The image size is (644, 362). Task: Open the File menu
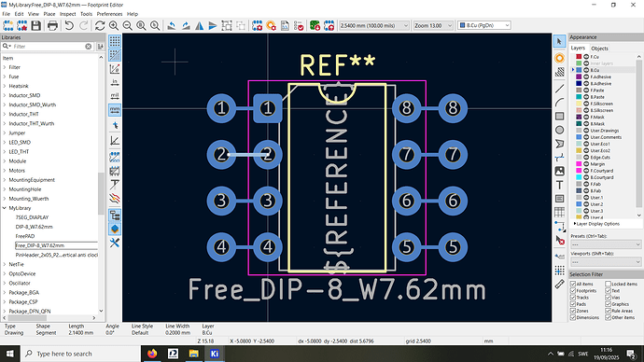6,14
